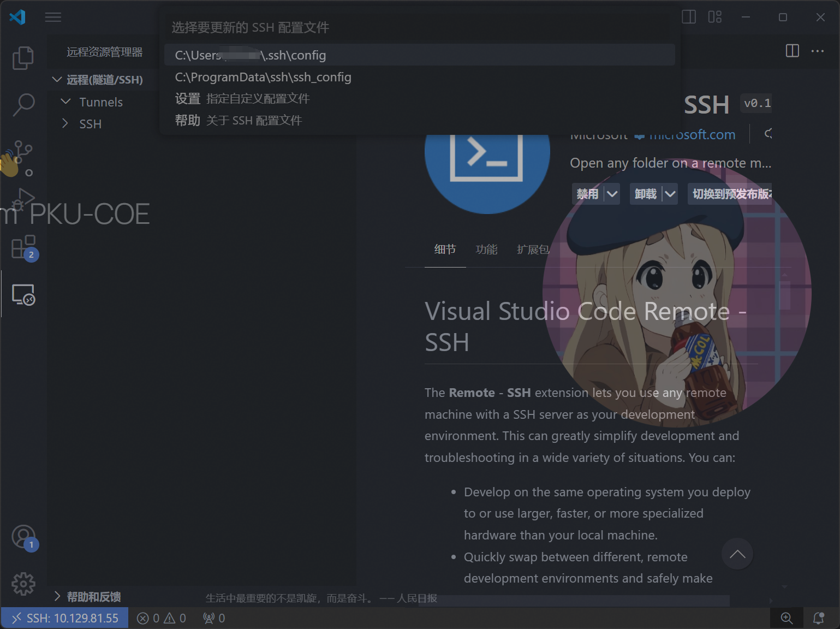Click the 卸载 button
This screenshot has height=629, width=840.
[x=646, y=194]
